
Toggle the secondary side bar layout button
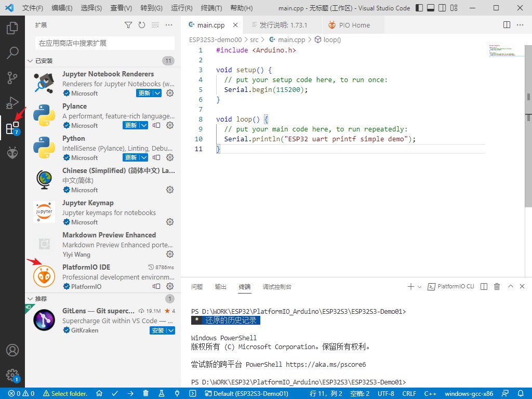(x=443, y=8)
